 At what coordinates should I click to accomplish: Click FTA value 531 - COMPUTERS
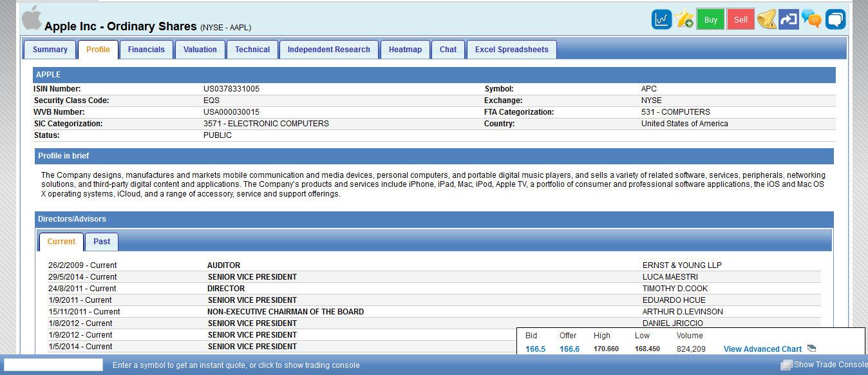pos(675,112)
